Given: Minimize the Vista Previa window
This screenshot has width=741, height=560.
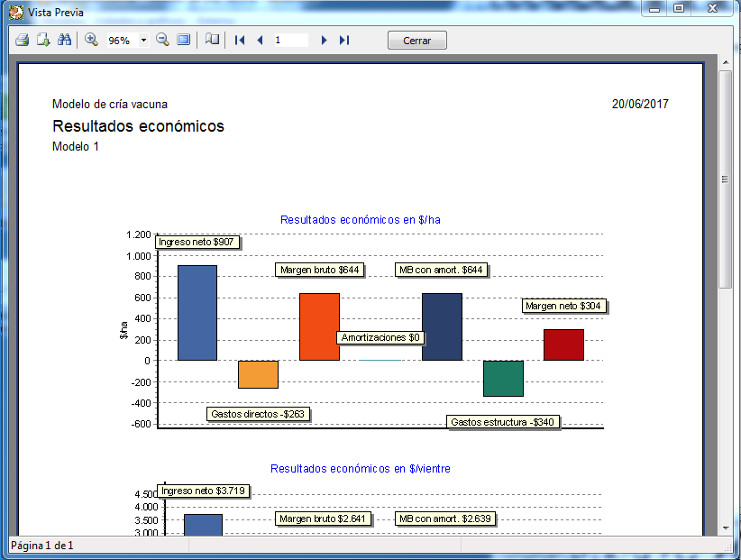Looking at the screenshot, I should click(654, 9).
